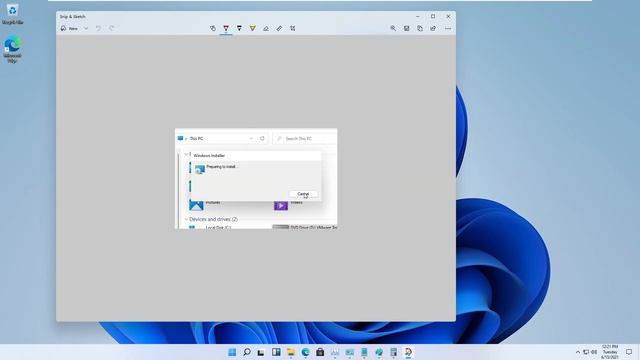Viewport: 640px width, 360px height.
Task: Enable Touch Writing tool
Action: [213, 28]
